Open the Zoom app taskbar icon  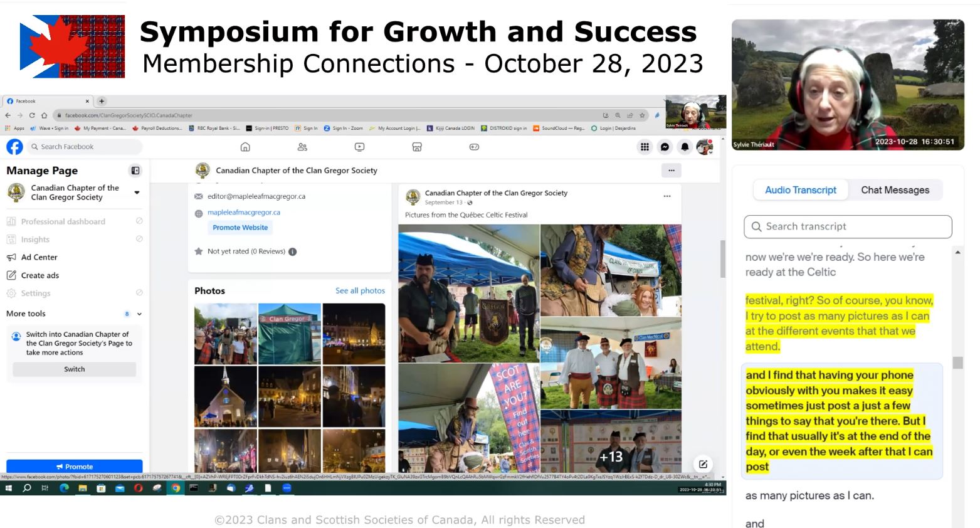pos(287,488)
